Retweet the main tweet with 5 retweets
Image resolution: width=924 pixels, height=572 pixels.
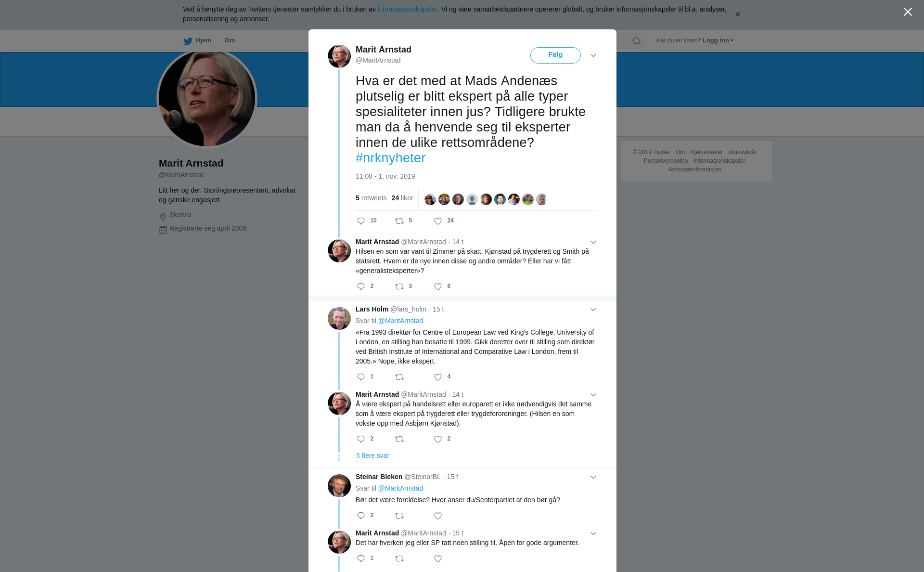coord(399,221)
